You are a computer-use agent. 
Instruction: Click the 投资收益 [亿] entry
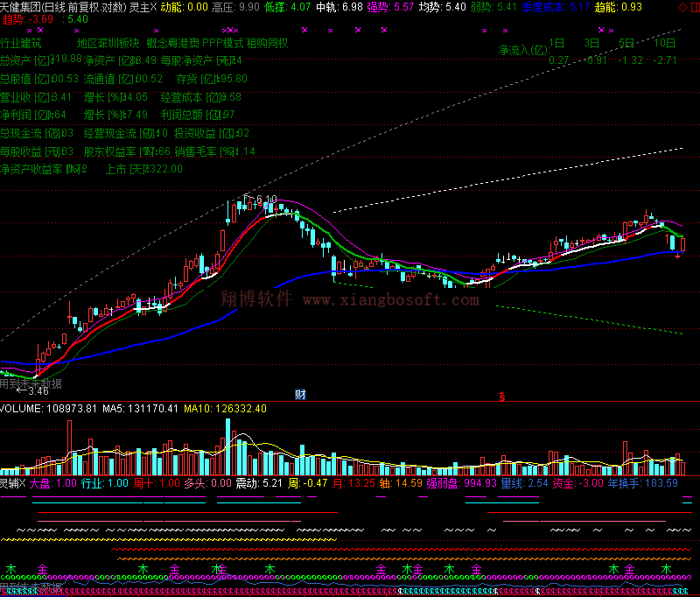212,134
